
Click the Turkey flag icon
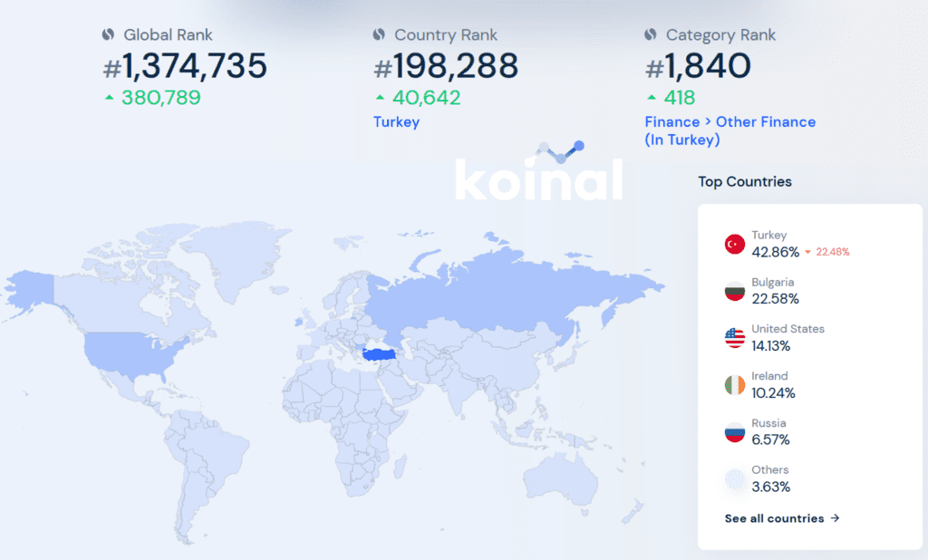734,244
